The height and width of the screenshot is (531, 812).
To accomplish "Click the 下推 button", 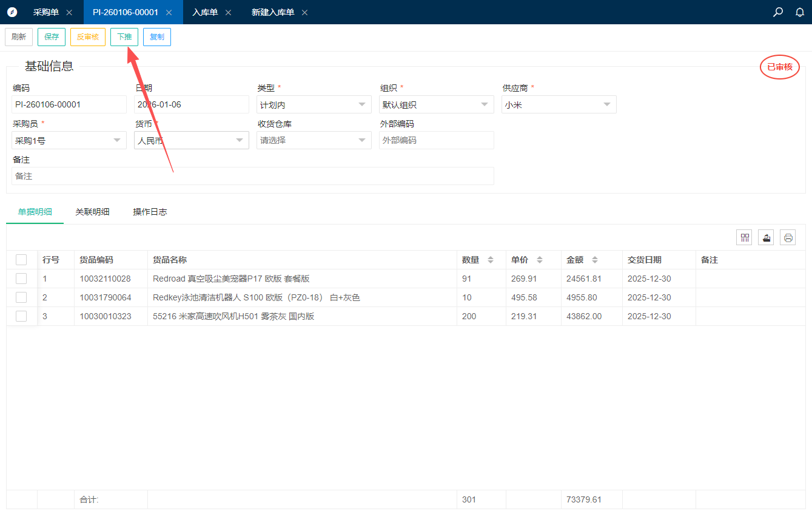I will 124,37.
